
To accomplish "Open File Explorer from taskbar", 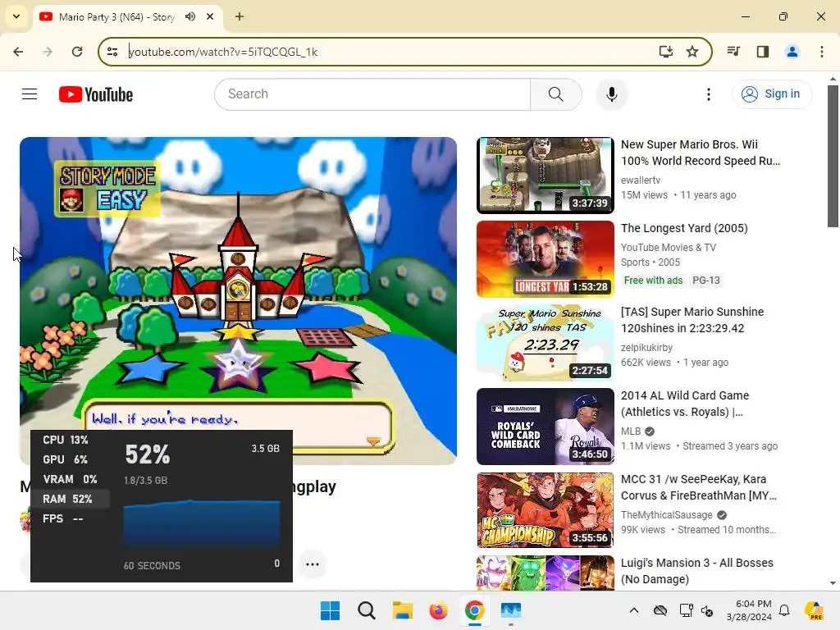I will [402, 610].
